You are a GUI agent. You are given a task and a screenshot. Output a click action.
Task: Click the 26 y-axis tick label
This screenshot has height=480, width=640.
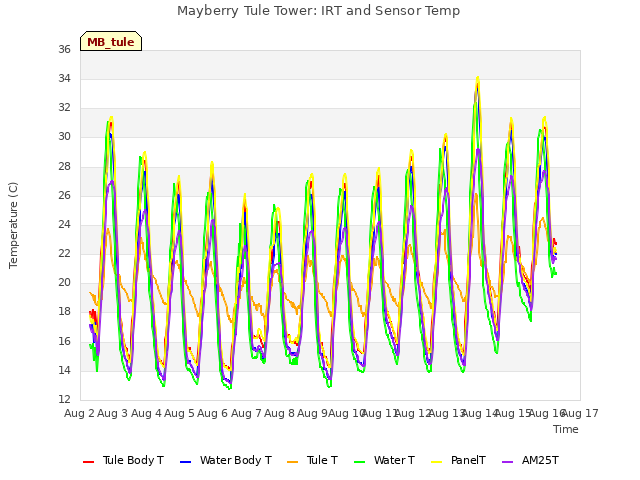pos(64,195)
